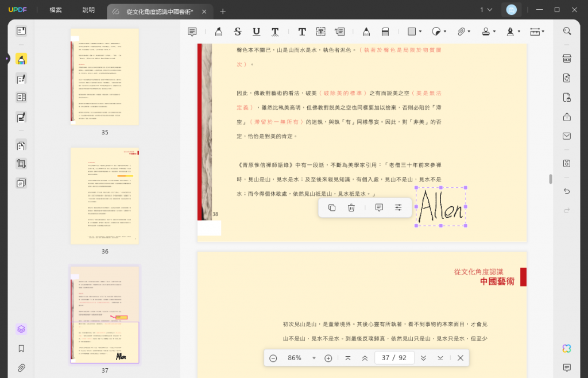This screenshot has height=378, width=588.
Task: Add a sticky note comment
Action: coord(192,32)
